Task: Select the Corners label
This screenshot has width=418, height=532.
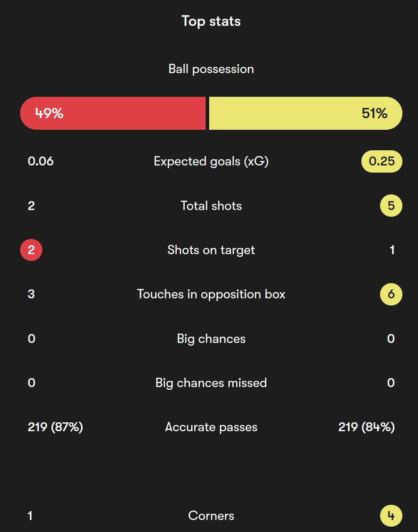Action: tap(211, 516)
